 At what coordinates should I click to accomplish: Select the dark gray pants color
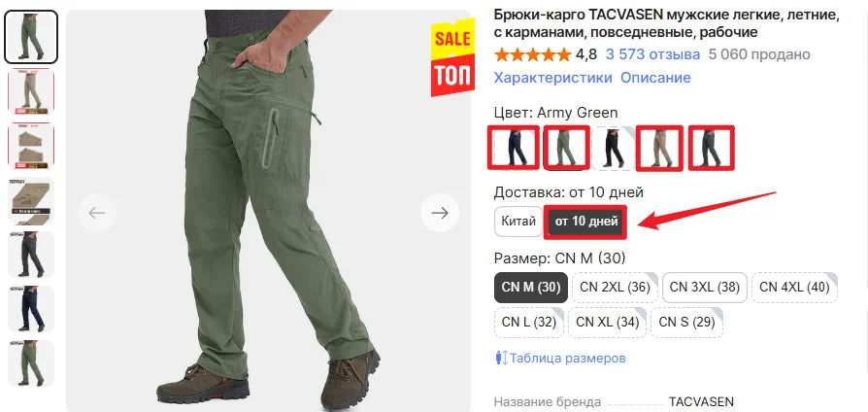tap(712, 148)
